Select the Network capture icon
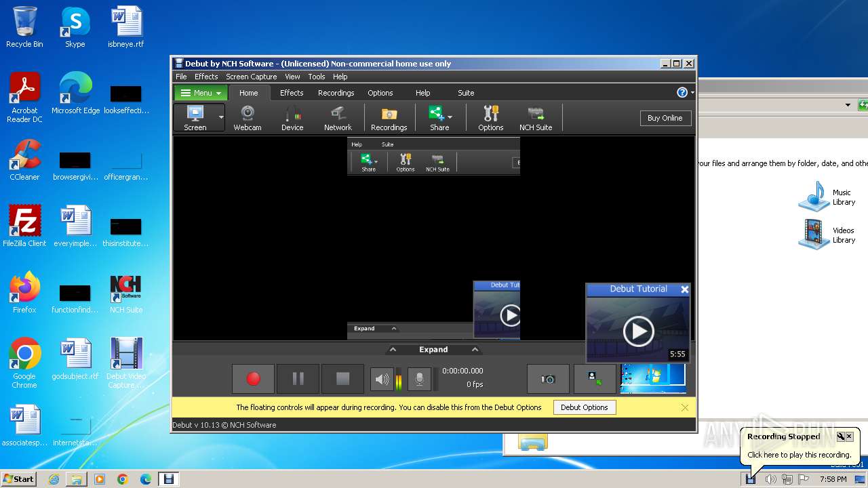This screenshot has width=868, height=488. point(338,118)
